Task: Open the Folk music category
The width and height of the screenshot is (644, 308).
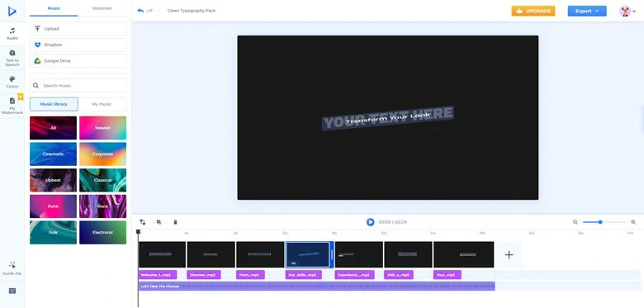Action: [54, 232]
